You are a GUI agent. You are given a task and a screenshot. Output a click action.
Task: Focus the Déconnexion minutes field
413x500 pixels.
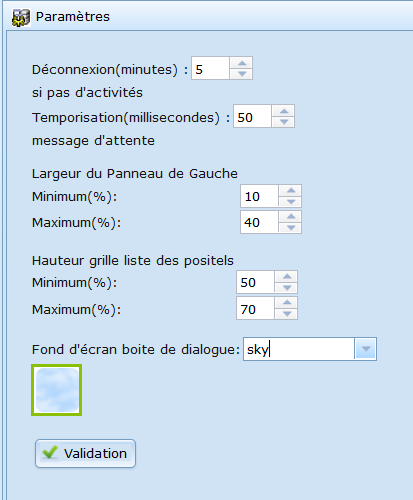(210, 68)
